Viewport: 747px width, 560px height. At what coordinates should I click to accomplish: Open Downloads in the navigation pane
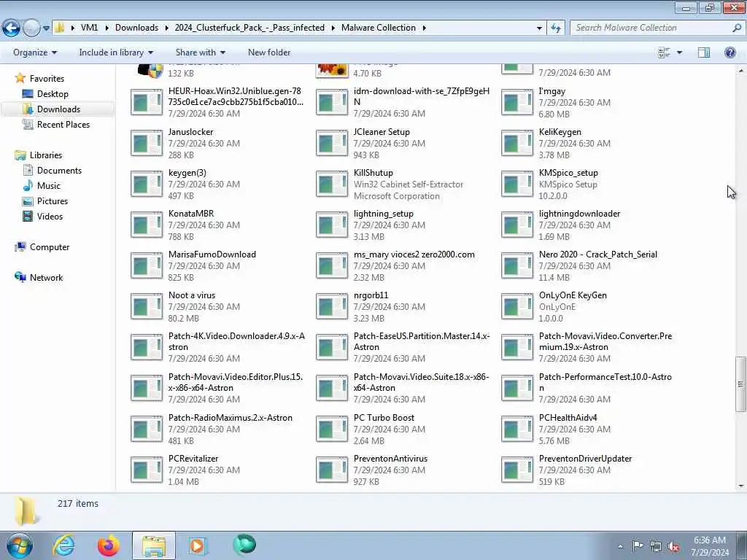(x=58, y=109)
